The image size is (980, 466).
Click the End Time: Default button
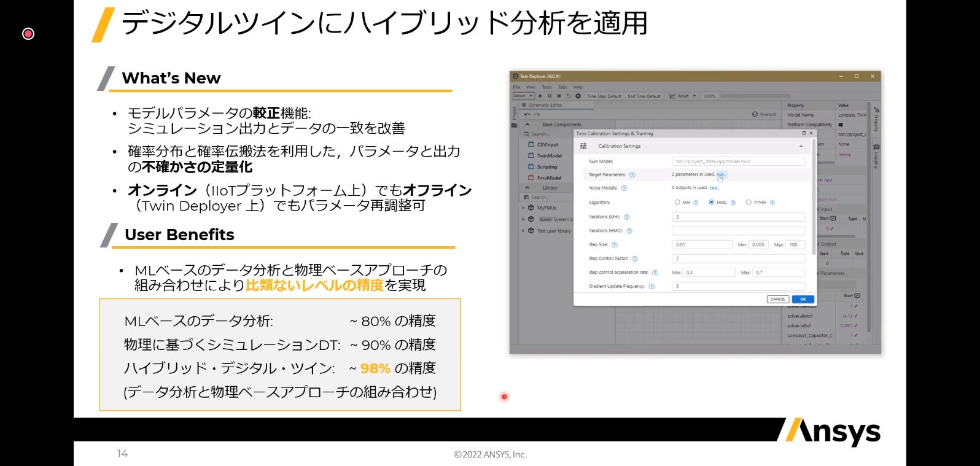pyautogui.click(x=644, y=96)
